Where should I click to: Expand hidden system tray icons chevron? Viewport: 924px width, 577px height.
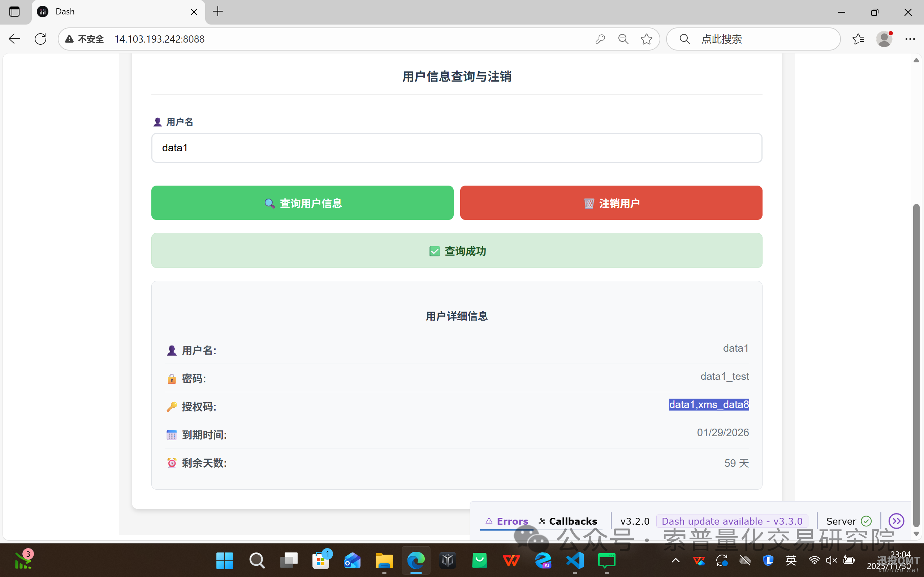click(675, 561)
